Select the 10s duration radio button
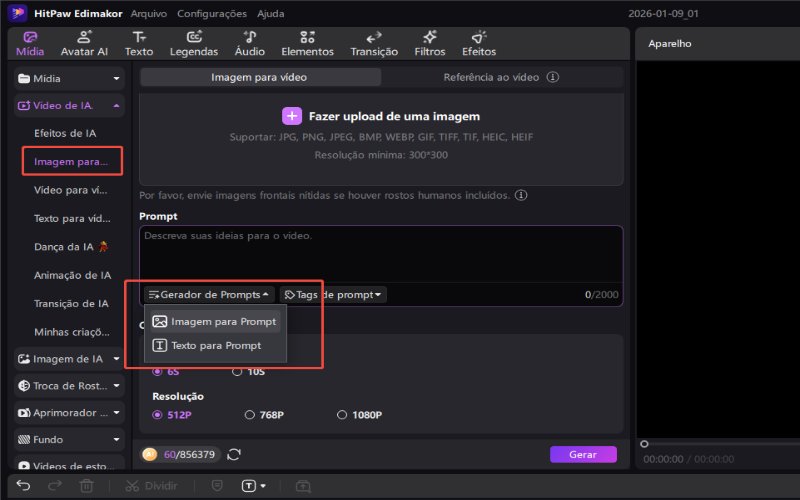Screen dimensions: 800x500 point(237,371)
